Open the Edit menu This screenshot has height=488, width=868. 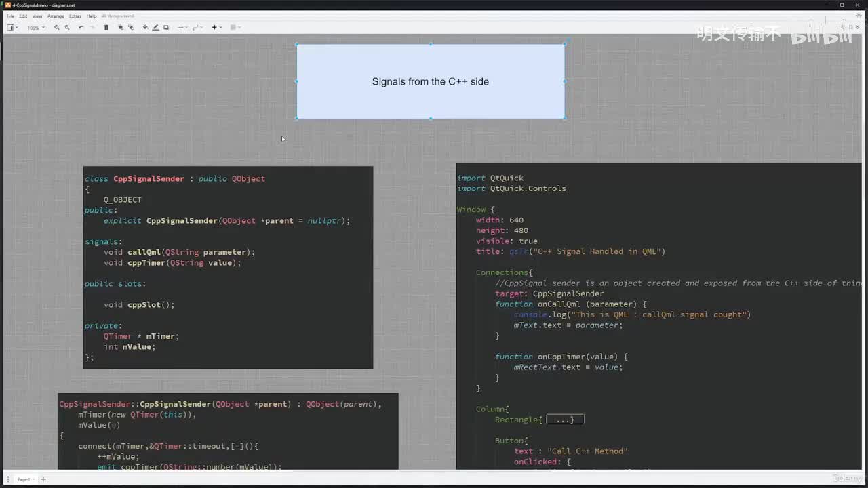23,16
